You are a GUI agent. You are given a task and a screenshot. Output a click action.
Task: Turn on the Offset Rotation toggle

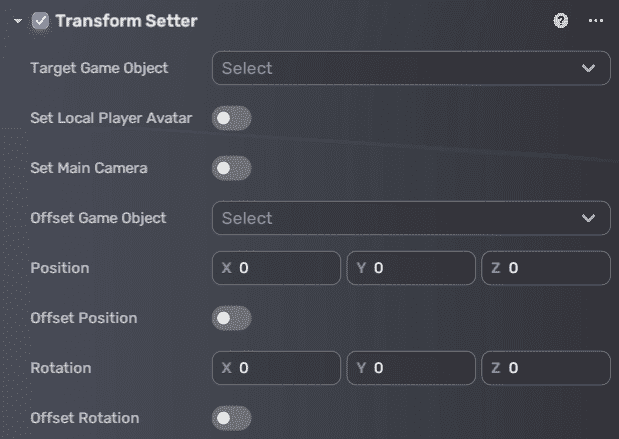pyautogui.click(x=231, y=418)
